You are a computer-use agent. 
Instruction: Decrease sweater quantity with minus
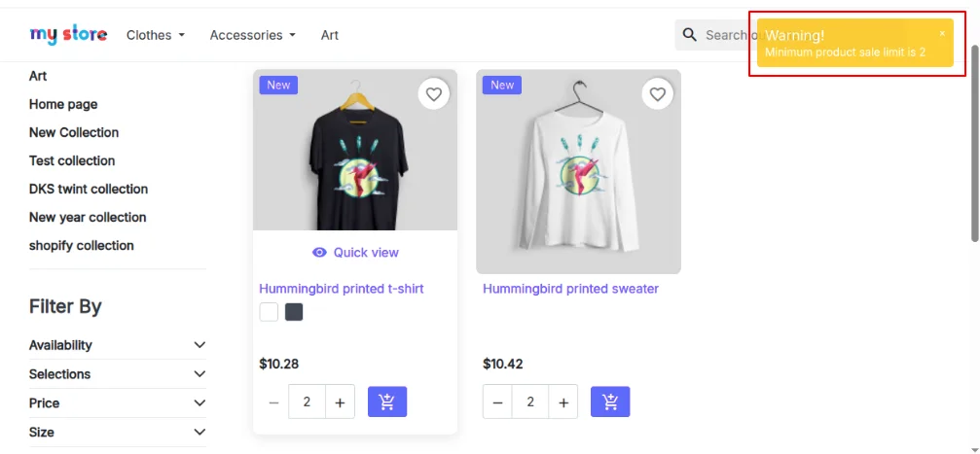click(497, 402)
